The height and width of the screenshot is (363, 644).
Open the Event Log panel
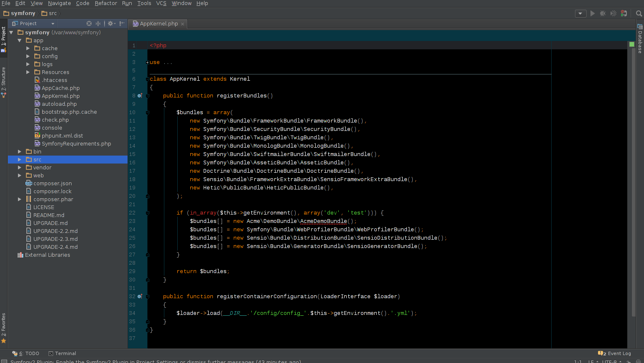coord(614,353)
